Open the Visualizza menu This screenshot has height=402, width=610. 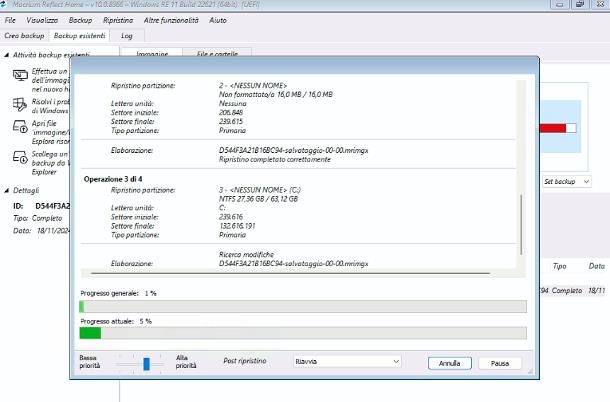pyautogui.click(x=42, y=20)
